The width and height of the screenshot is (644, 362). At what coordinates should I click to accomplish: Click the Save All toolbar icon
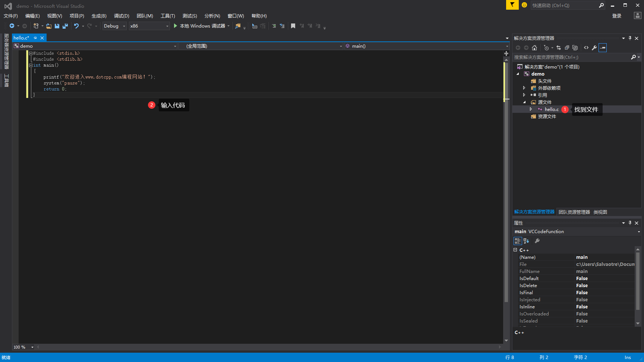[x=65, y=26]
